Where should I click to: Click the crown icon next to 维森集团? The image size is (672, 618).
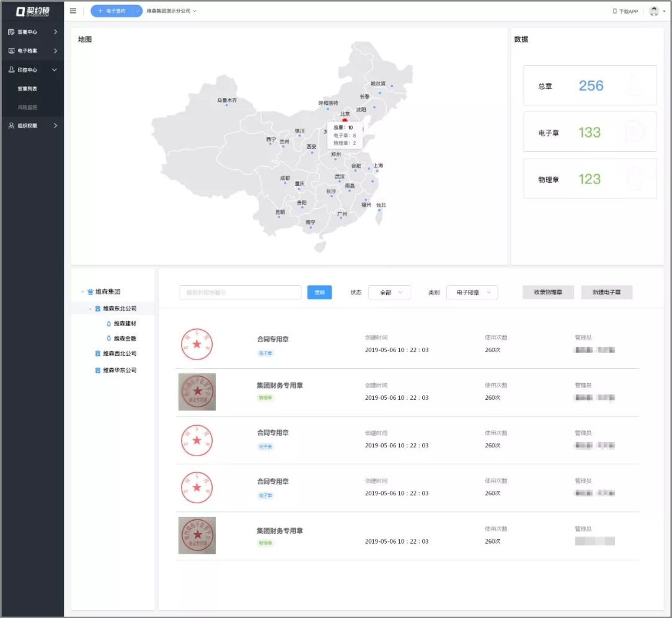(91, 292)
